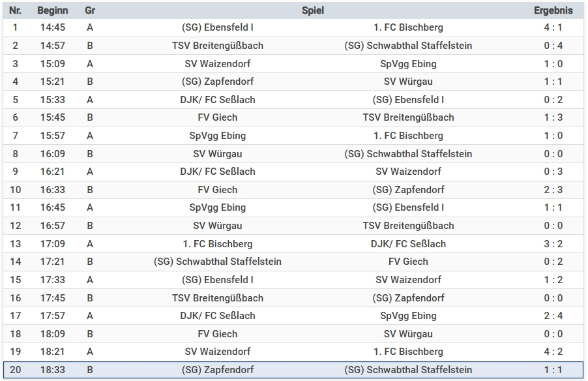The height and width of the screenshot is (381, 588).
Task: Click the 3 : 2 result at 17:09
Action: (553, 244)
